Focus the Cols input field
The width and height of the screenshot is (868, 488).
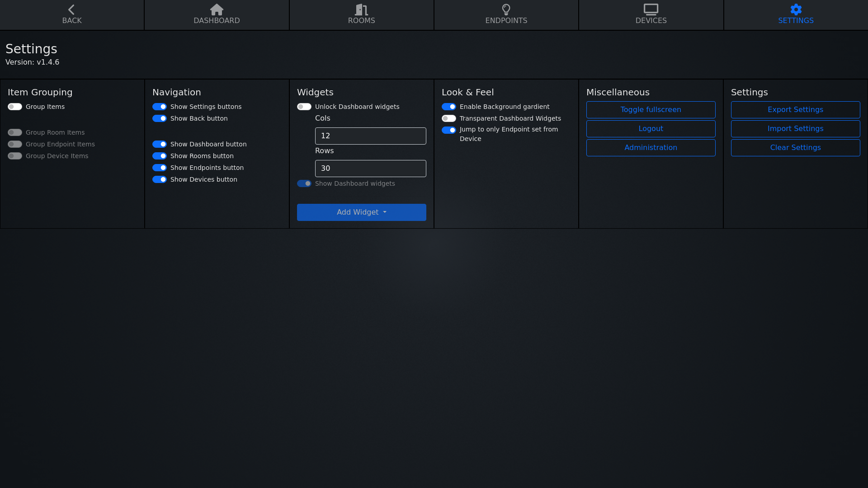point(370,136)
